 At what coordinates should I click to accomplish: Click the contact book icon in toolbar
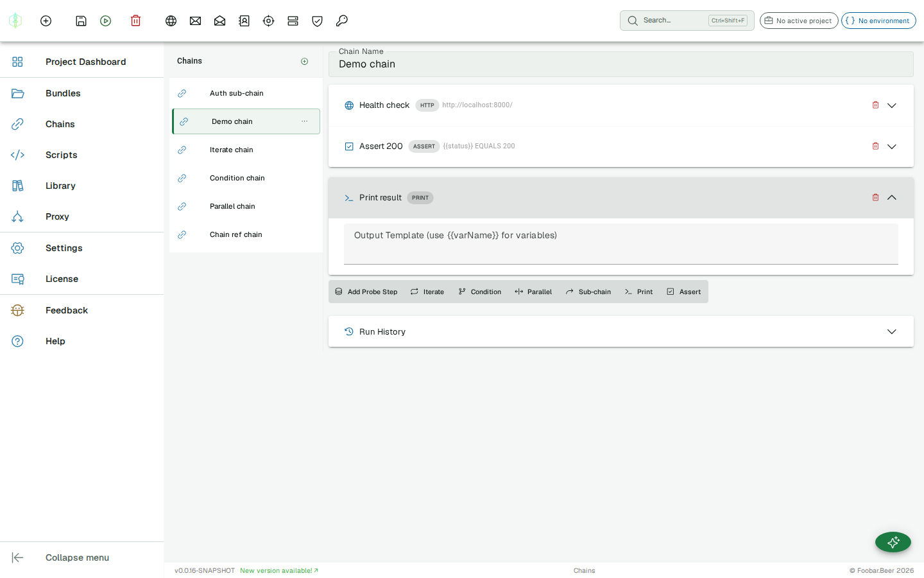click(x=244, y=21)
